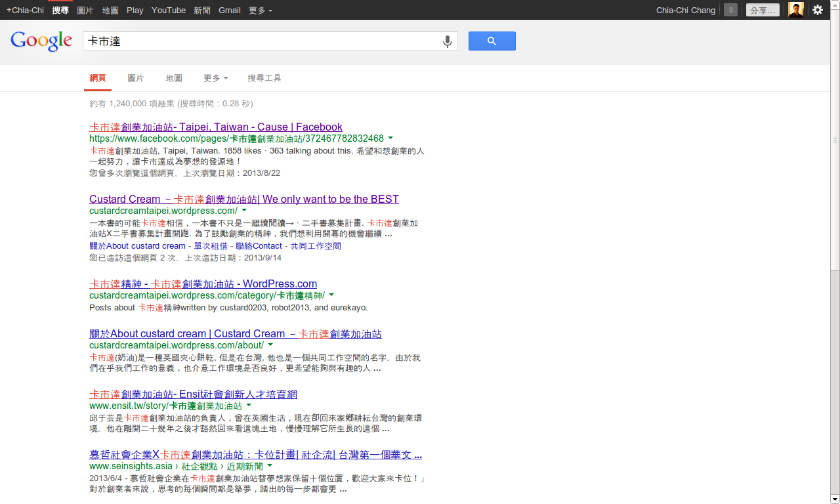Expand arrow next to www.ensit.tw URL
The height and width of the screenshot is (504, 840).
(249, 406)
